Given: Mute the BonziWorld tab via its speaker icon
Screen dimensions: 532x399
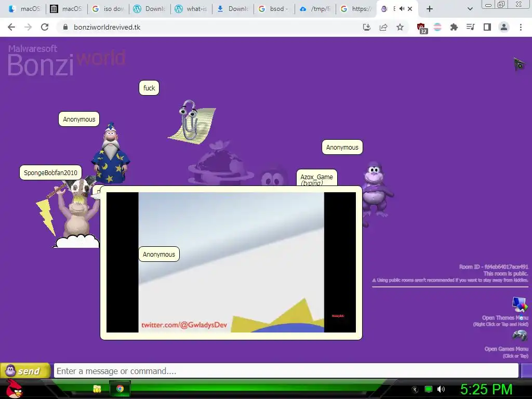Looking at the screenshot, I should click(x=402, y=9).
